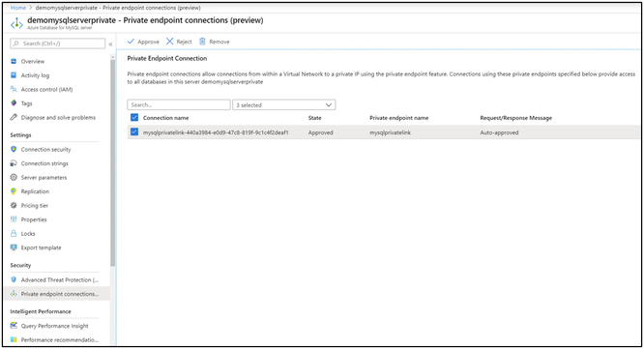Open the '3 selected' filter dropdown
The image size is (644, 349).
283,104
